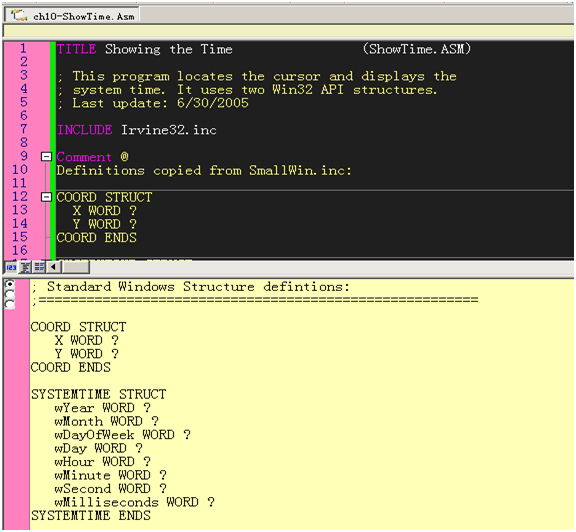Click the INCLUDE keyword on line 7
Viewport: 576px width, 532px height.
click(85, 130)
